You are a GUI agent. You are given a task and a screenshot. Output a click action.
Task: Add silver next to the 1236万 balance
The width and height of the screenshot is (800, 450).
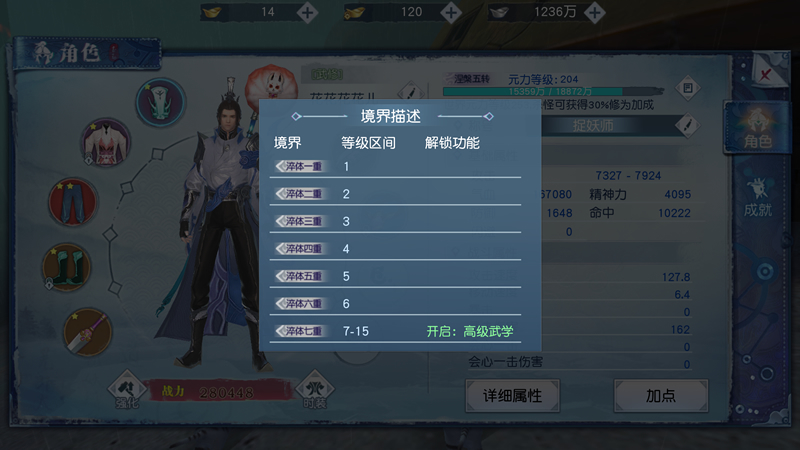point(595,13)
